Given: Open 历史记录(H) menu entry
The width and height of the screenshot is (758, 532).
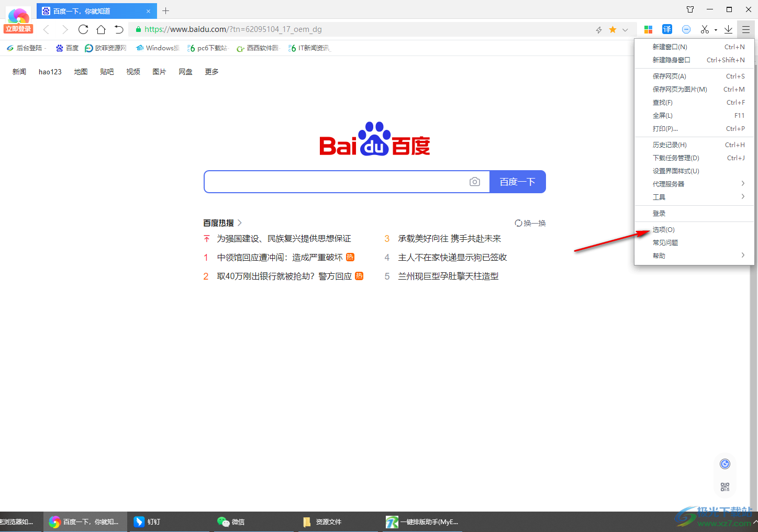Looking at the screenshot, I should tap(670, 144).
